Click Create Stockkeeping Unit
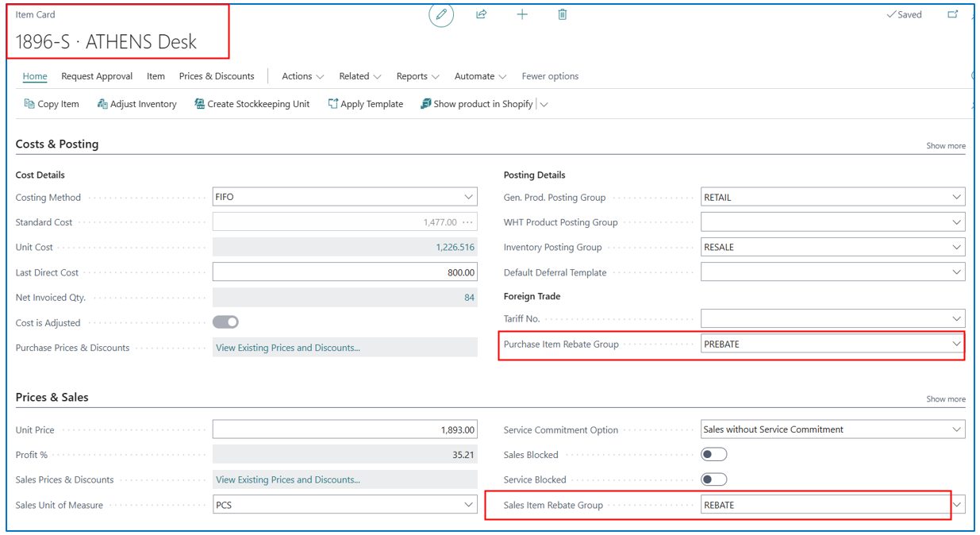The width and height of the screenshot is (980, 535). 252,104
